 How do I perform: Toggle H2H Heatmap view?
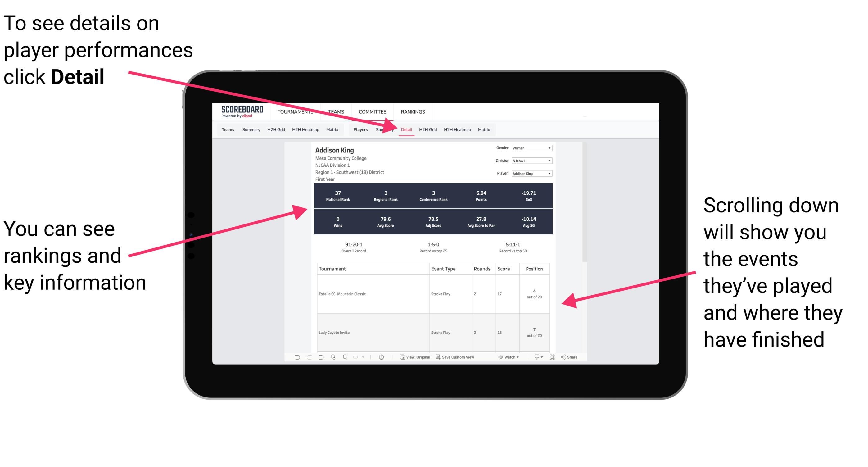coord(458,129)
